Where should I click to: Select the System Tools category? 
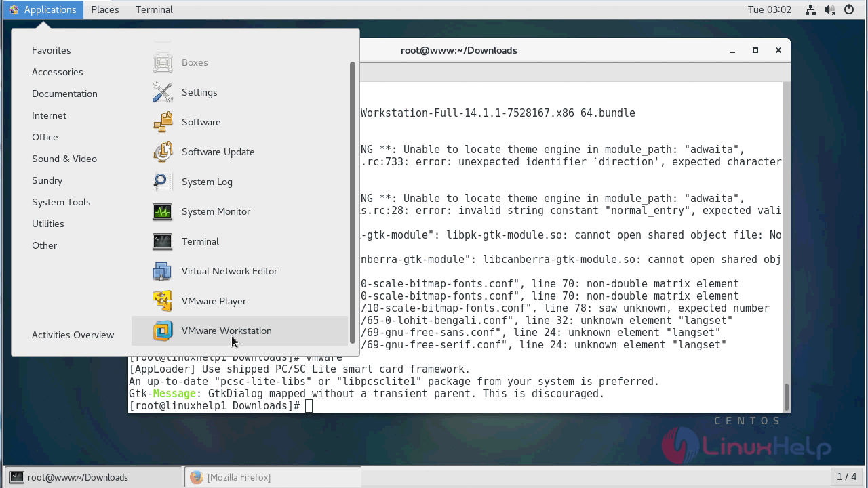coord(61,202)
